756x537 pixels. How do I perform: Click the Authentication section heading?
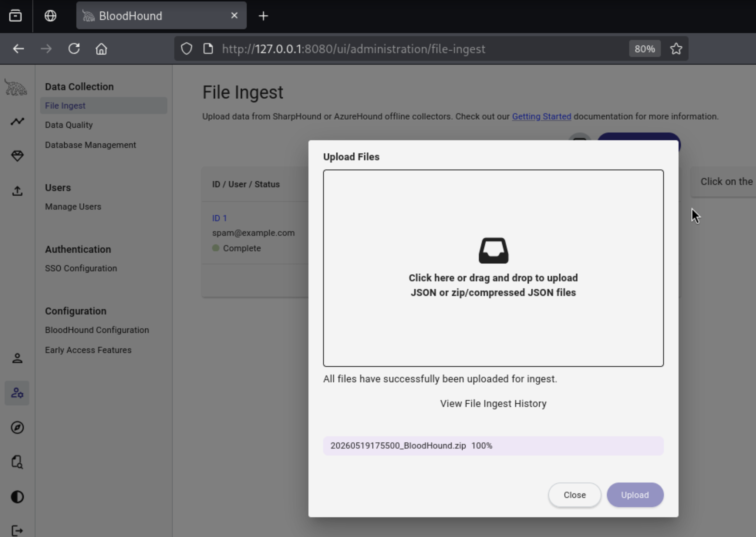click(x=78, y=249)
